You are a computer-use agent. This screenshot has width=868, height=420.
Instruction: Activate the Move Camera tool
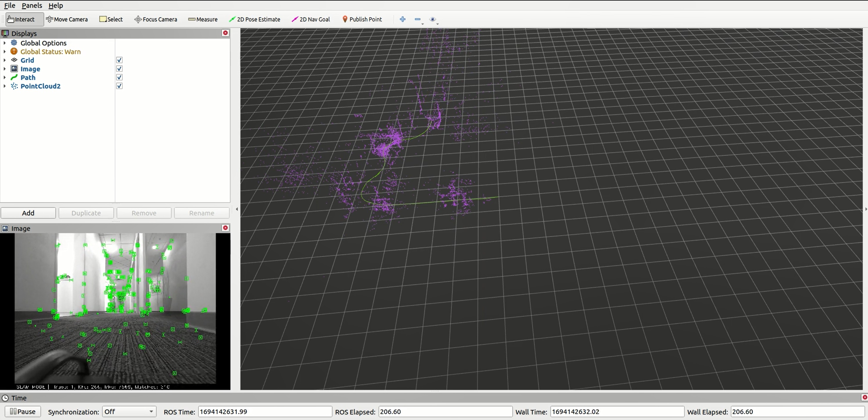(67, 19)
